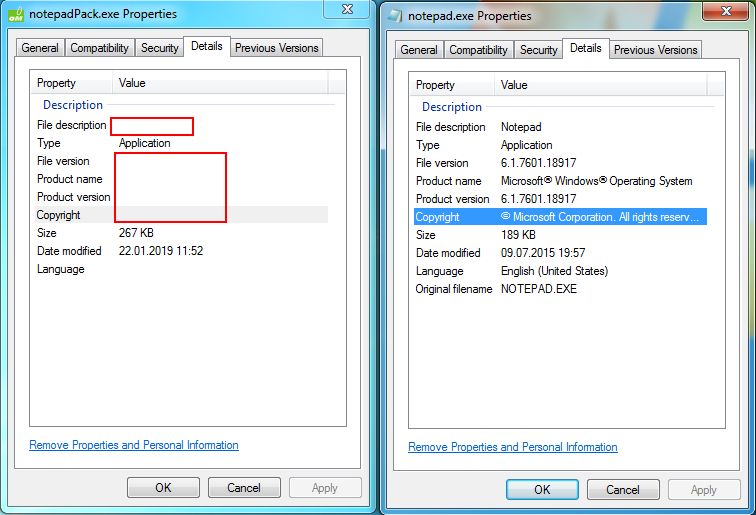Select Product version row in notepadPack.exe window
Viewport: 756px width, 515px height.
coord(180,197)
